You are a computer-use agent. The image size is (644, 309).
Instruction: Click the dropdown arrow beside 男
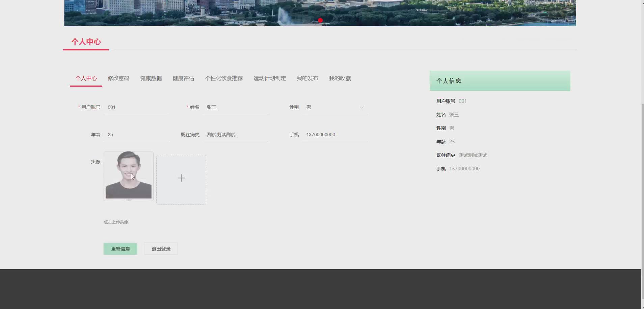tap(361, 107)
